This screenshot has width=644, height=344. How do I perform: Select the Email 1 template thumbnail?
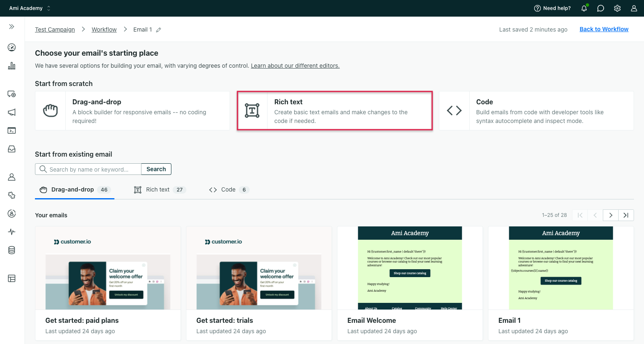pos(561,268)
